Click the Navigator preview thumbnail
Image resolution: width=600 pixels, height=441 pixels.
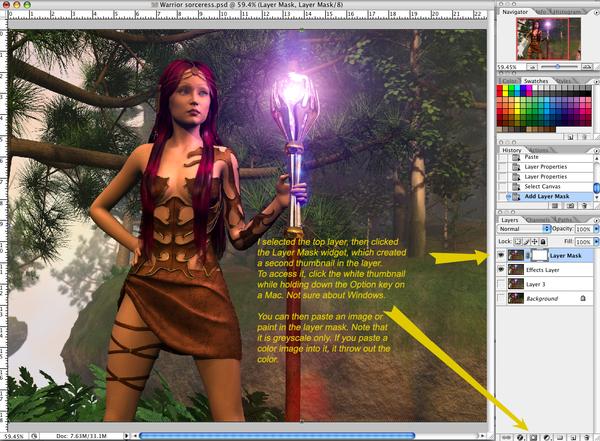click(x=548, y=39)
